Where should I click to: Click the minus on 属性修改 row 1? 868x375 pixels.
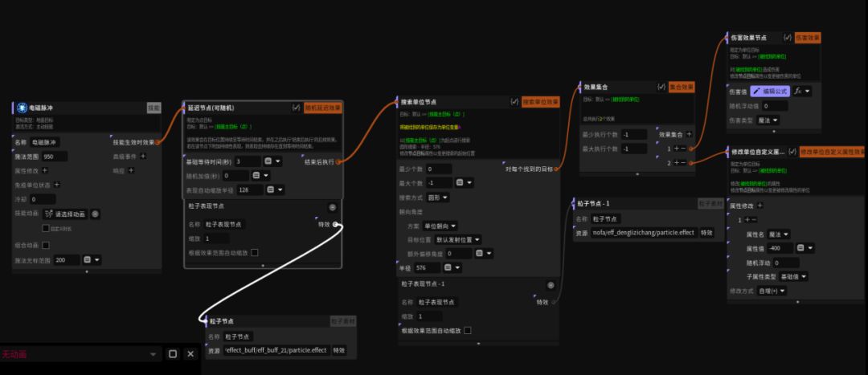tap(754, 219)
